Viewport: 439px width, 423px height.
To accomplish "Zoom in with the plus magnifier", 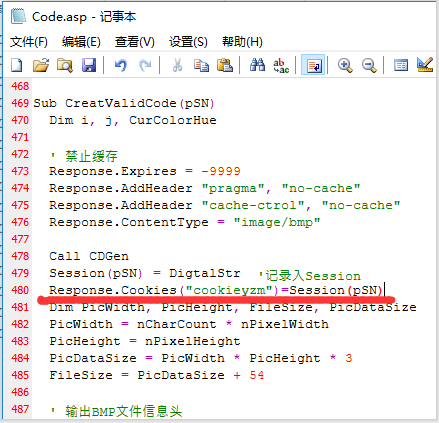I will pyautogui.click(x=345, y=65).
